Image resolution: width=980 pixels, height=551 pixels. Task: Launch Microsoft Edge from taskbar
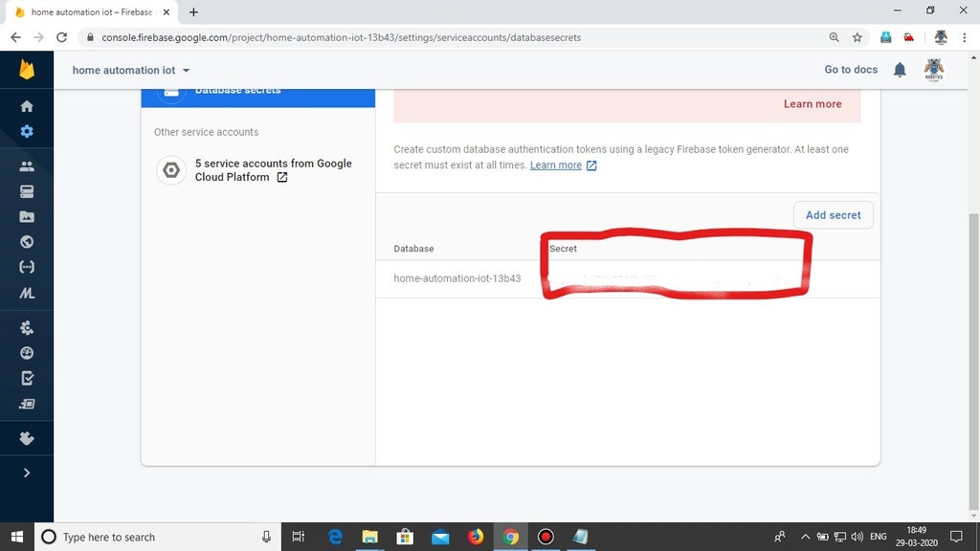coord(336,537)
